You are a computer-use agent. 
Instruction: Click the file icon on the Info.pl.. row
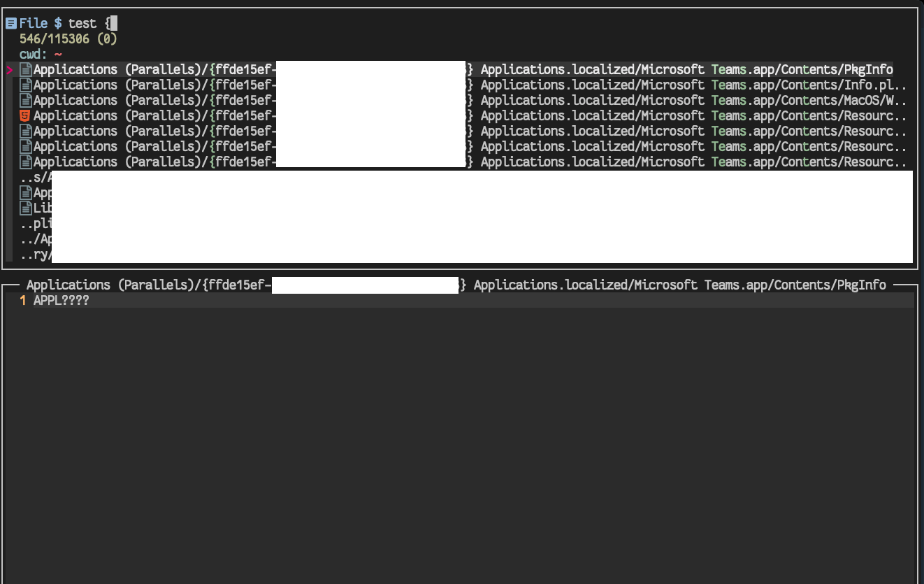tap(25, 85)
